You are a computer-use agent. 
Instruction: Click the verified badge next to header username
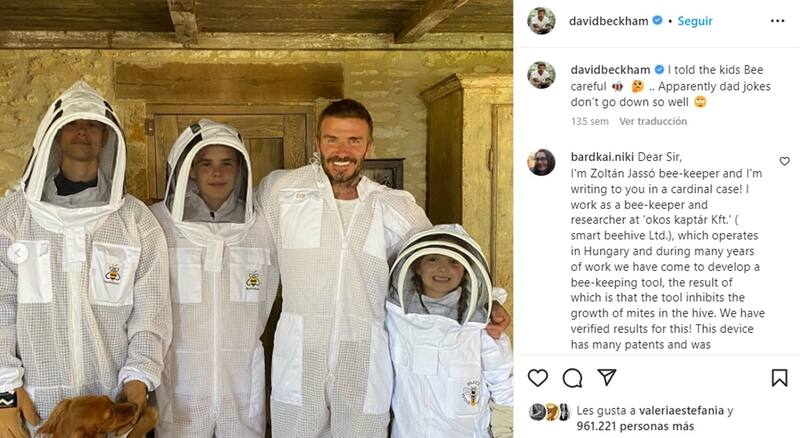(x=658, y=20)
